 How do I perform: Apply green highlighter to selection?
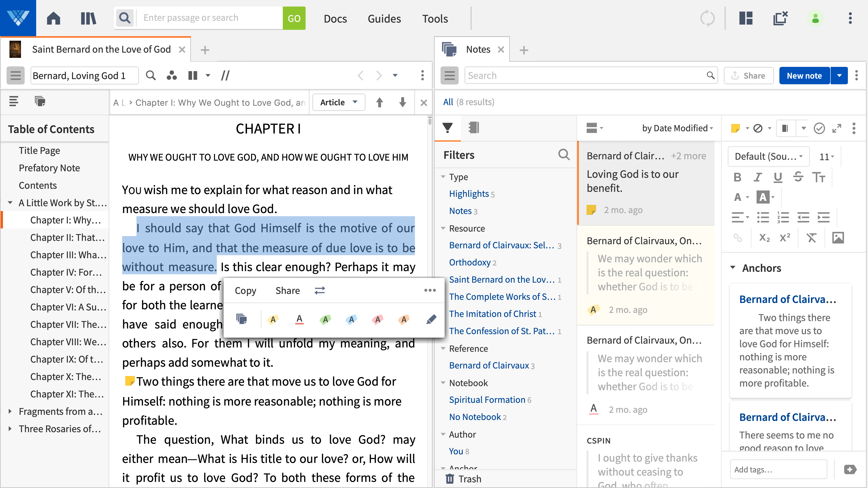(325, 319)
